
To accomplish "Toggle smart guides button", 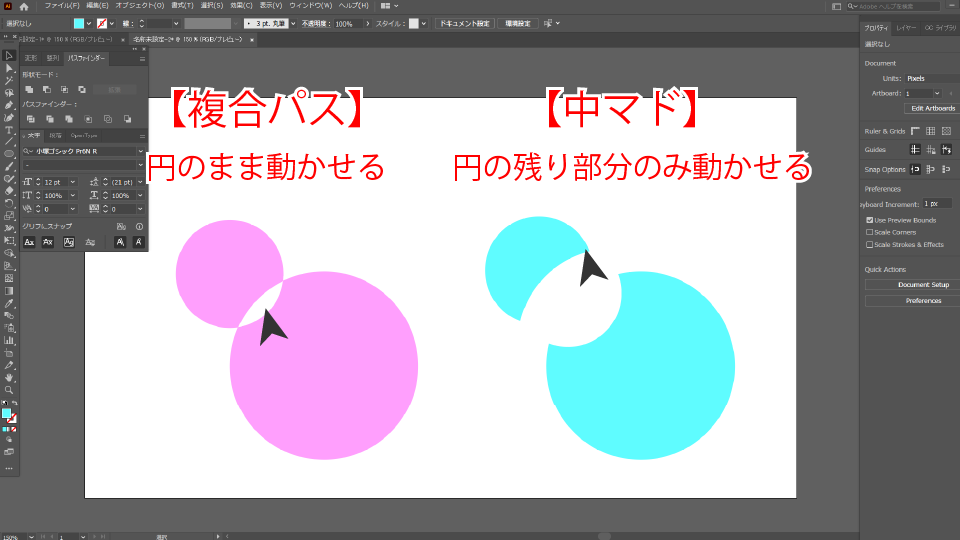I will pos(947,149).
